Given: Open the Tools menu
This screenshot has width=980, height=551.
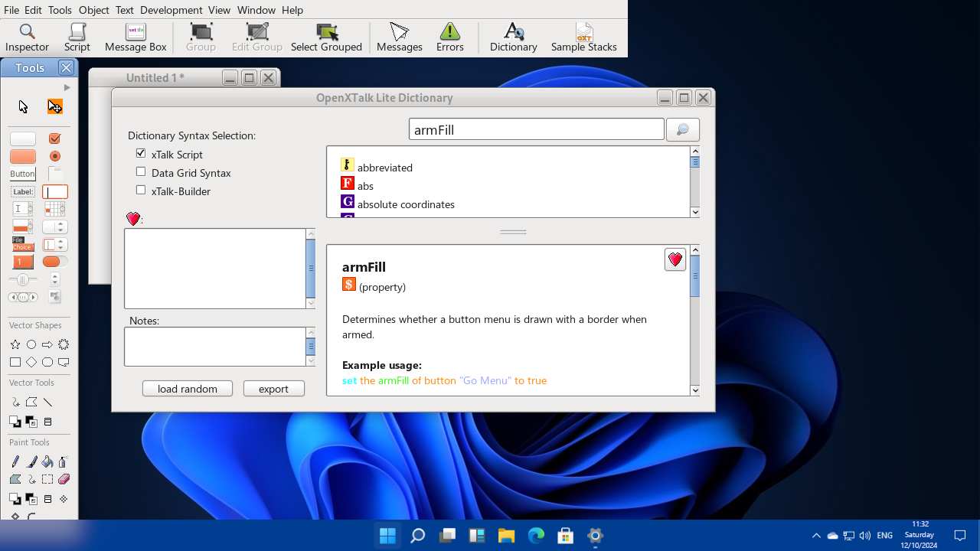Looking at the screenshot, I should 60,10.
